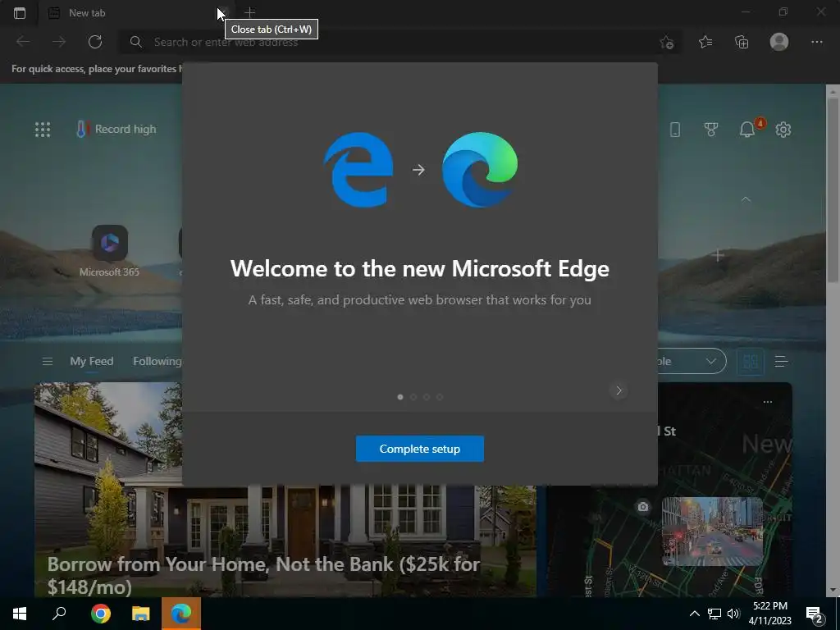Open the street view thumbnail on map
Image resolution: width=840 pixels, height=630 pixels.
coord(713,532)
